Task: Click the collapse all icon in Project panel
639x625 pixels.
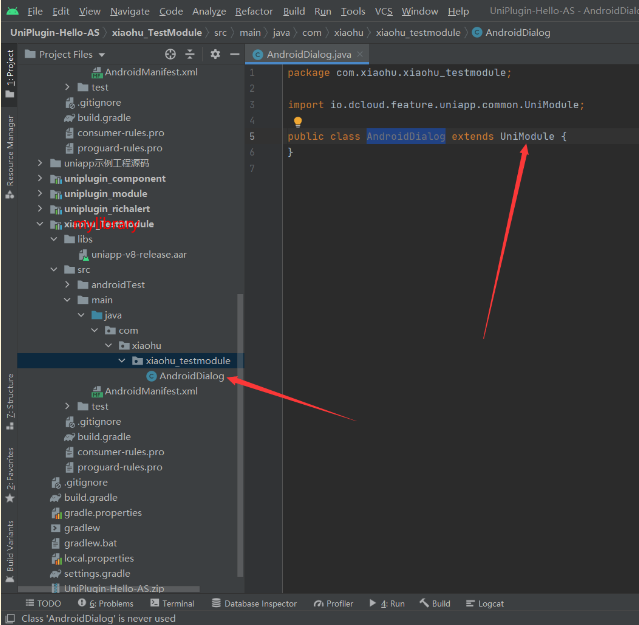Action: 190,54
